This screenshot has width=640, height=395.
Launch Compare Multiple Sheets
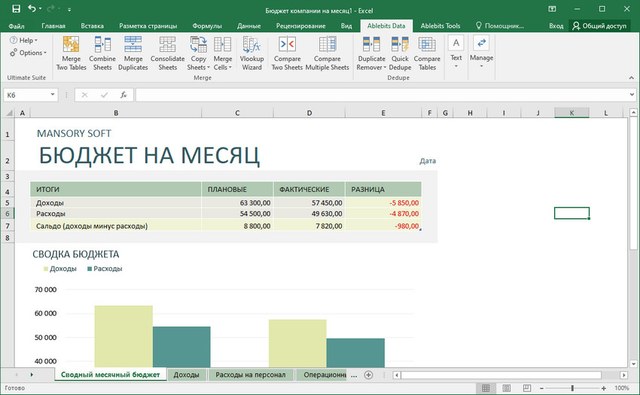[x=327, y=53]
